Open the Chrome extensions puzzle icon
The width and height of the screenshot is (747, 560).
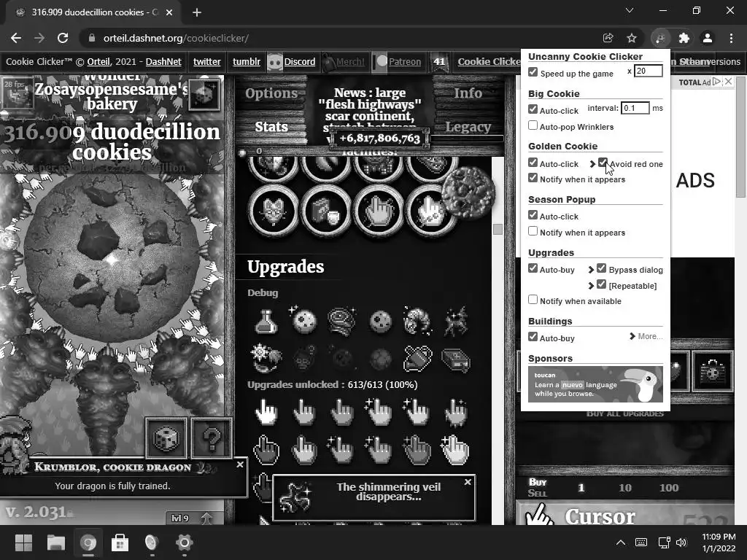684,38
